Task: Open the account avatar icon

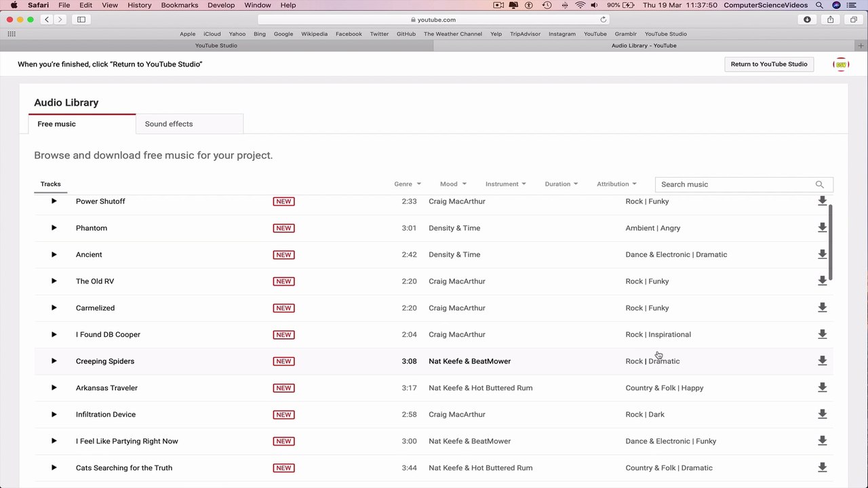Action: [x=841, y=64]
